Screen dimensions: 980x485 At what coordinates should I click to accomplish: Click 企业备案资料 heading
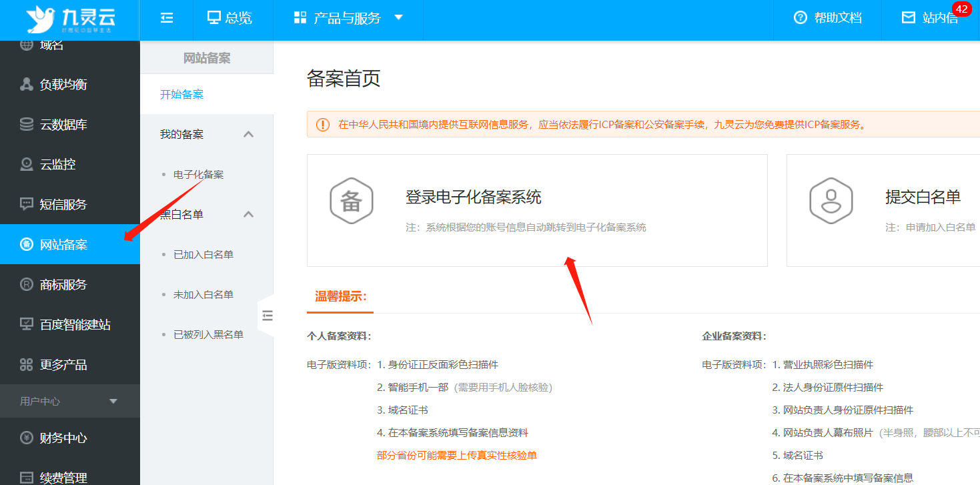click(x=734, y=336)
